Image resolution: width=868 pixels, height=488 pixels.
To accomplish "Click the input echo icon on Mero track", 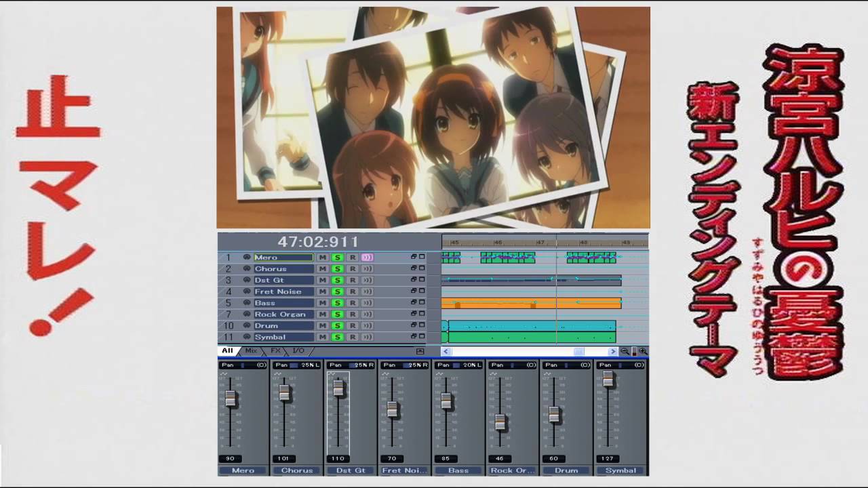I will [x=367, y=258].
